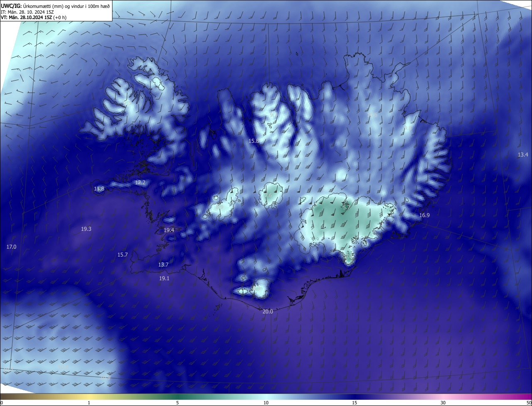Click the 19.4 value label
532x406 pixels.
click(x=169, y=230)
